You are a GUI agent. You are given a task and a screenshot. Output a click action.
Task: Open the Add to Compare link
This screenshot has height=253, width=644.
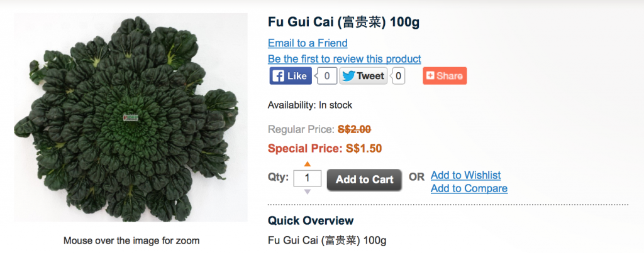(x=469, y=188)
